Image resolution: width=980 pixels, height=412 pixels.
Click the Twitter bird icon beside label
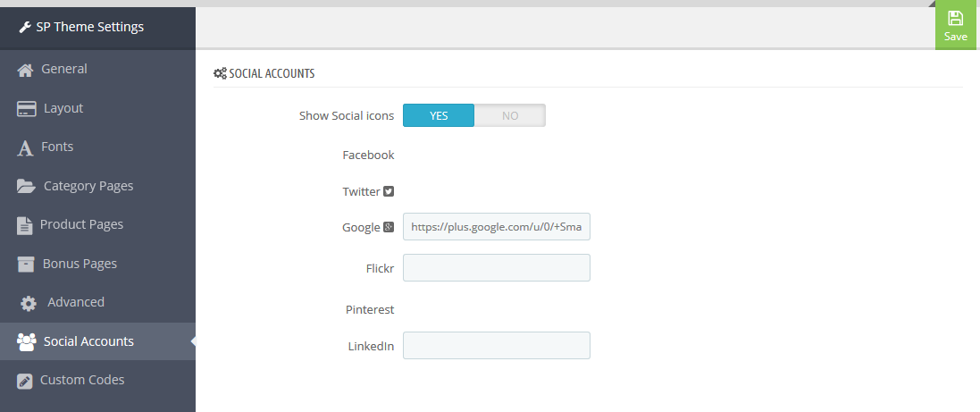[389, 191]
